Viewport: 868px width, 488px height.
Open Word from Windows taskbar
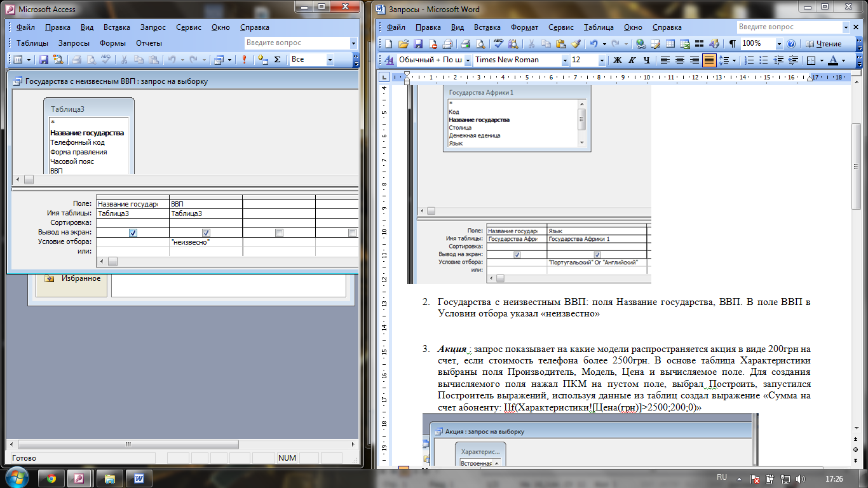pyautogui.click(x=139, y=478)
